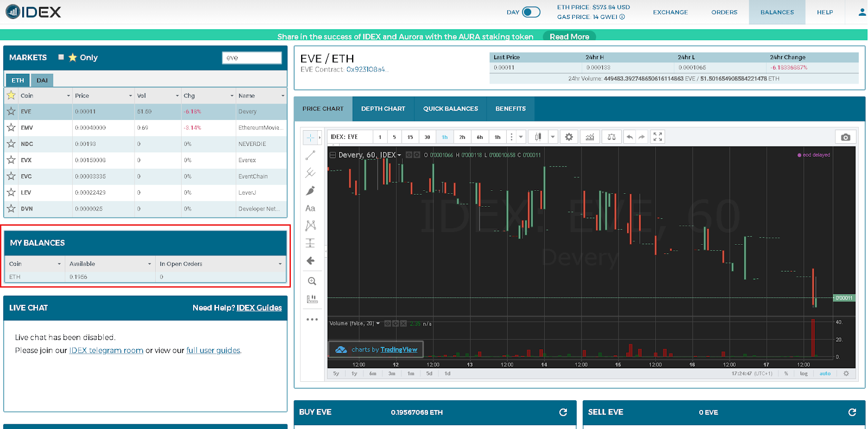Check the favorites Only checkbox
Image resolution: width=868 pixels, height=429 pixels.
pyautogui.click(x=61, y=57)
